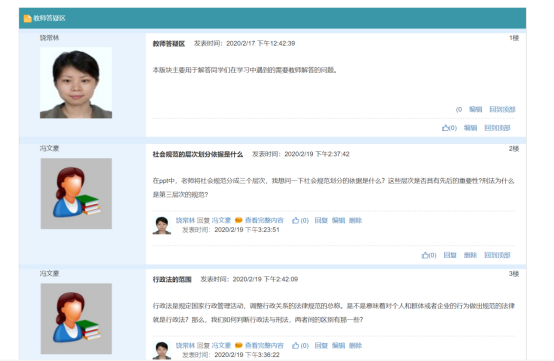
Task: Click 饶常林 name link in floor 2 reply
Action: [185, 220]
